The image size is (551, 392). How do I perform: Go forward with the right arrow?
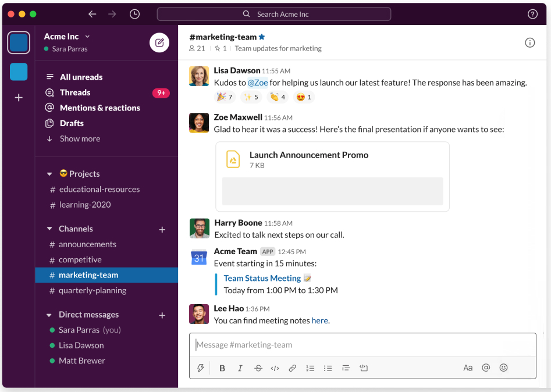112,14
